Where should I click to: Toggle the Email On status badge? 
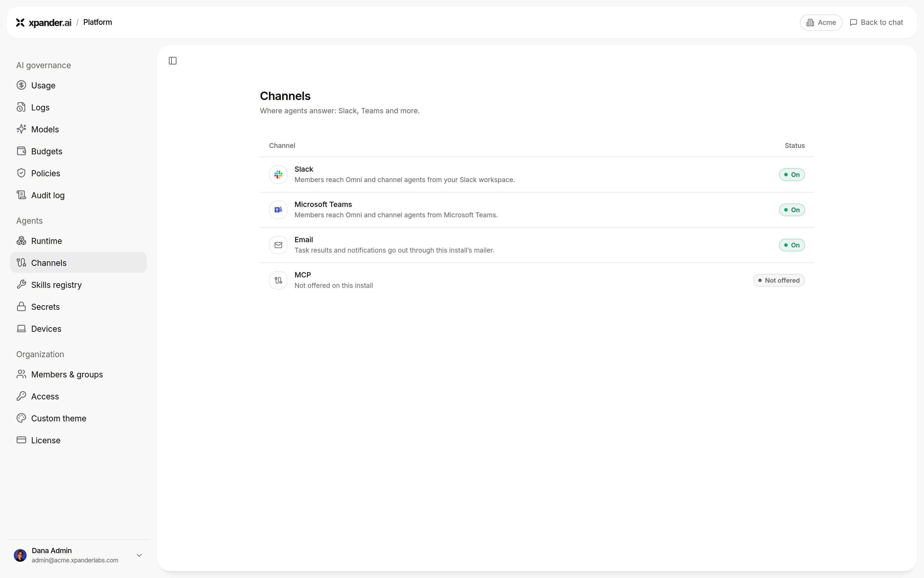[792, 245]
